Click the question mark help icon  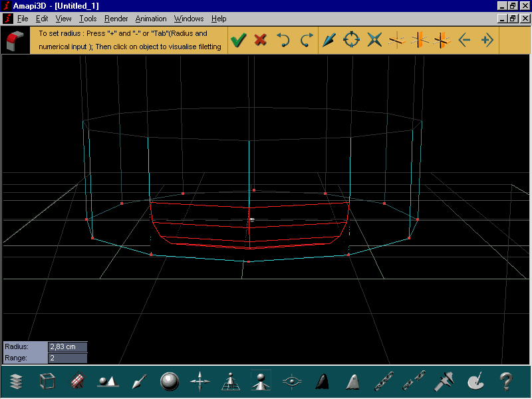coord(506,381)
